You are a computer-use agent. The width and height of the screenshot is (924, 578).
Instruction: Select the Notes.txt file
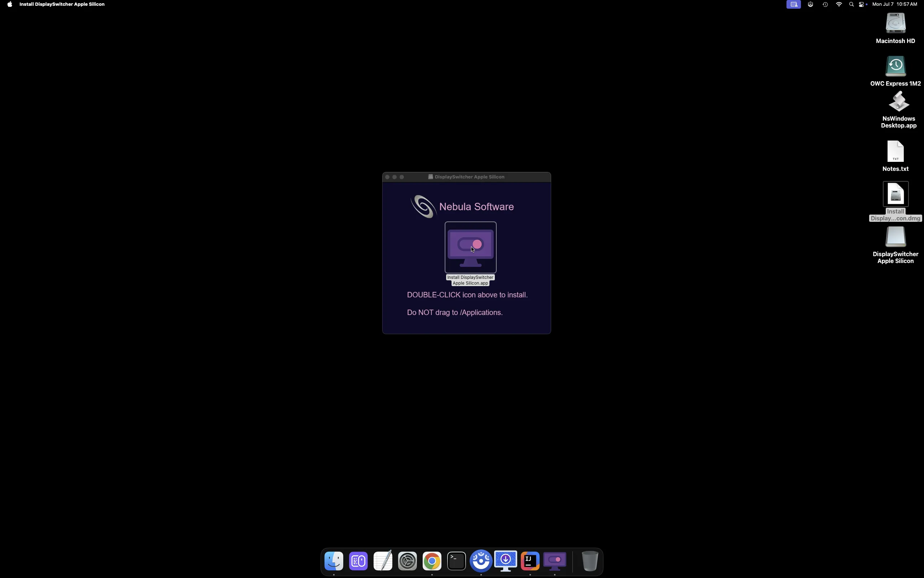896,152
